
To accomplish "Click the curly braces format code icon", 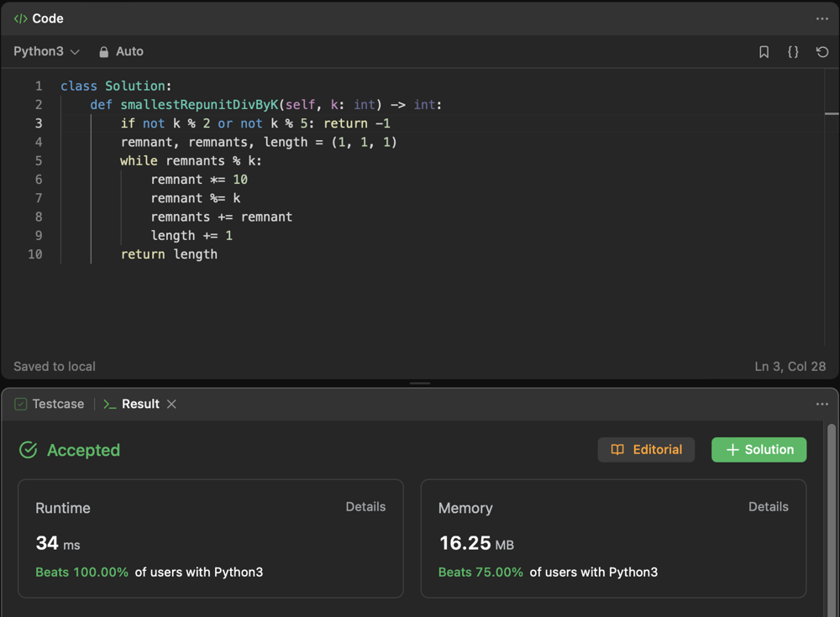I will [x=793, y=52].
